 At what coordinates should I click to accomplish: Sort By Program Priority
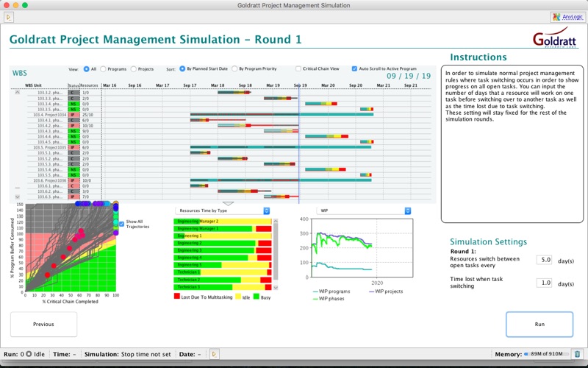[x=234, y=68]
